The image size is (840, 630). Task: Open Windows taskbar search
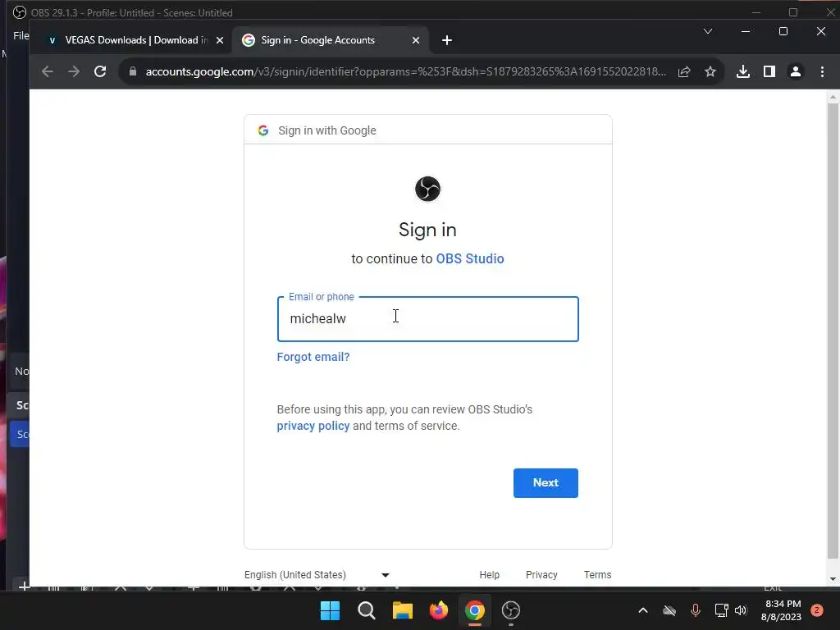coord(367,610)
